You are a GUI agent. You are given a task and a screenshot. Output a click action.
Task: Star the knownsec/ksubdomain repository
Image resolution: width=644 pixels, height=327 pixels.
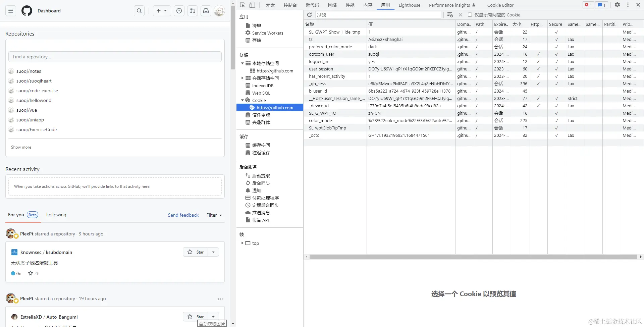196,252
